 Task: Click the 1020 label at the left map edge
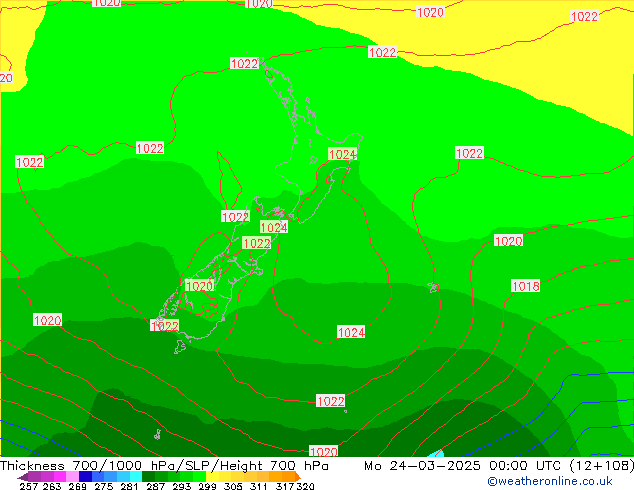(47, 320)
